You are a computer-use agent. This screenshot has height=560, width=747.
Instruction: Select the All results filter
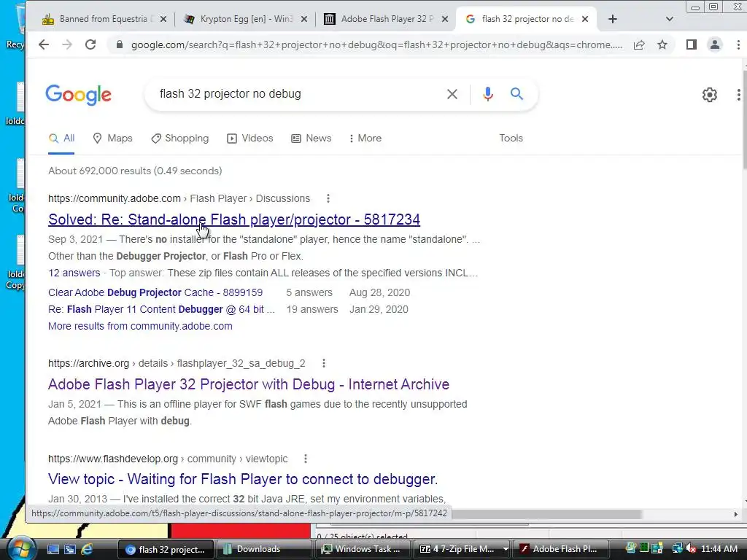[61, 138]
